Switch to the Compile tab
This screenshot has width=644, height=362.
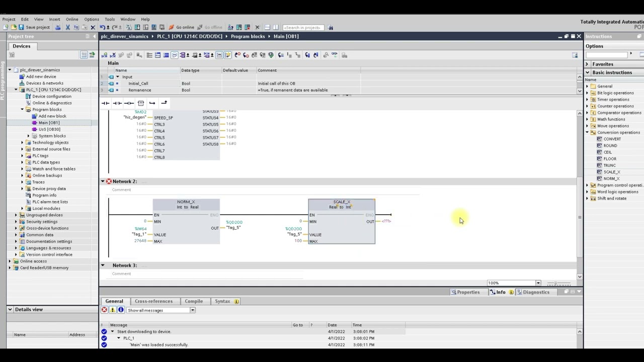pyautogui.click(x=194, y=301)
